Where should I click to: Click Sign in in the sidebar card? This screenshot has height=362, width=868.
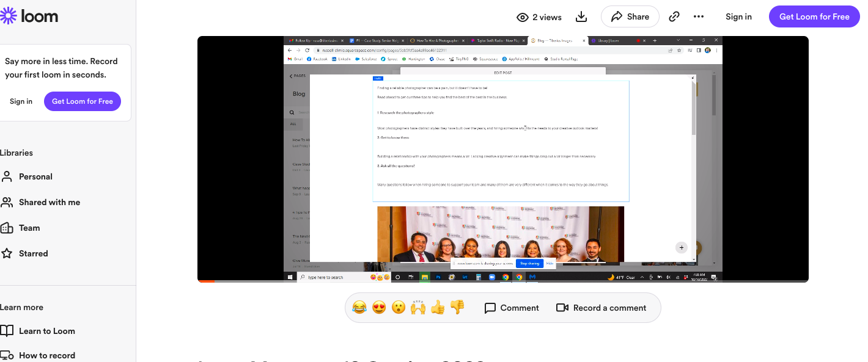point(21,101)
